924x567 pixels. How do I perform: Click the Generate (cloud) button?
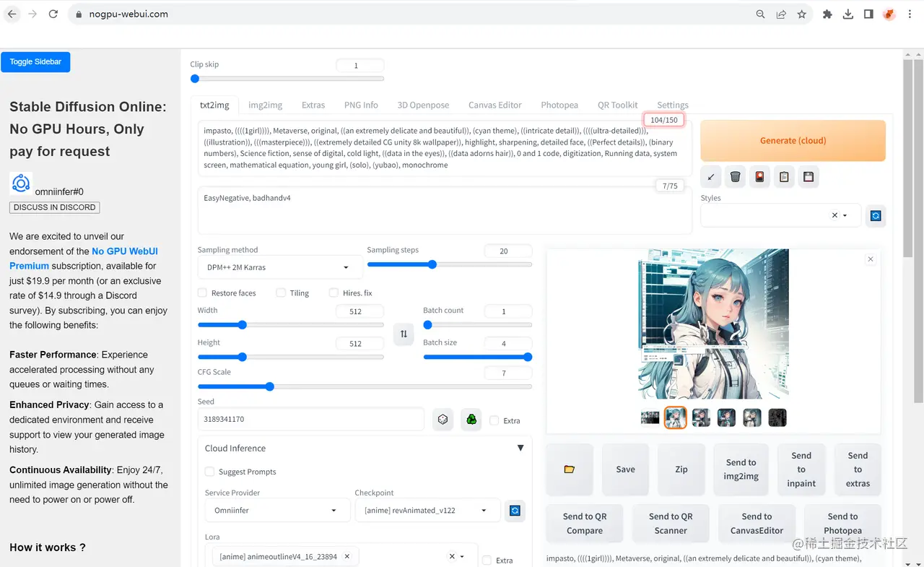coord(793,141)
